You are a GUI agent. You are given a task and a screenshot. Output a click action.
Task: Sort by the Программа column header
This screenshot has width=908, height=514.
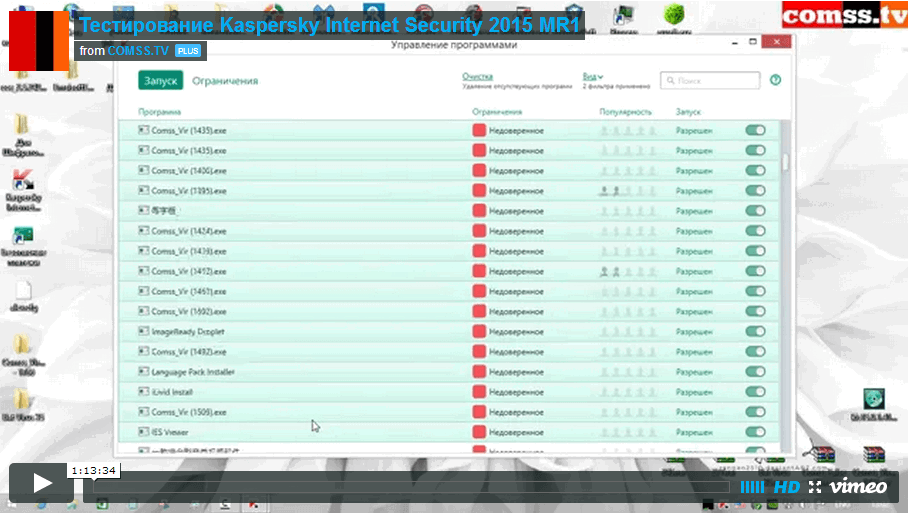pos(159,112)
